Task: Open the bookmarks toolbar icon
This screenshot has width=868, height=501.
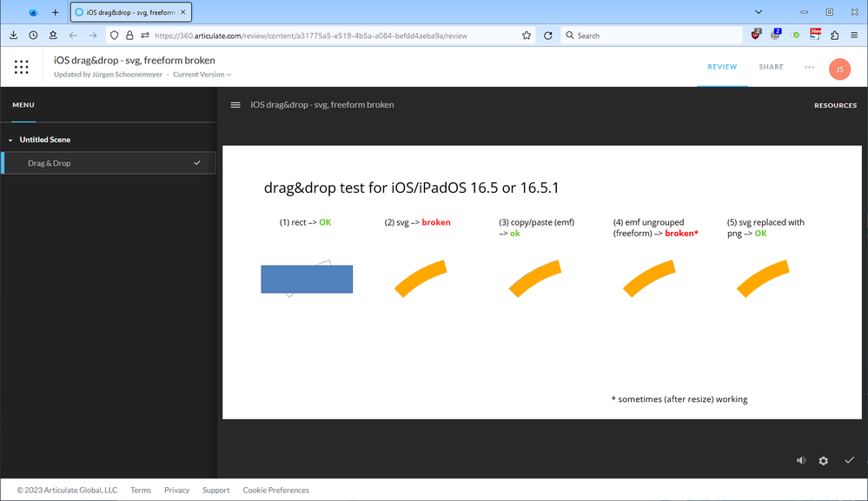Action: (x=53, y=36)
